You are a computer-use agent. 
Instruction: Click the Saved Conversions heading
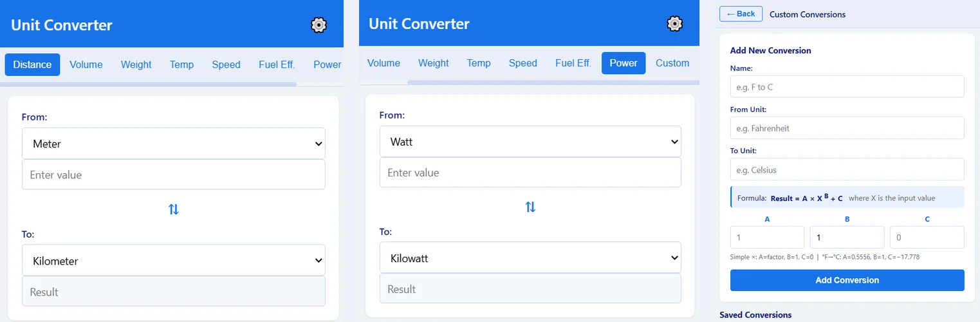click(x=755, y=315)
